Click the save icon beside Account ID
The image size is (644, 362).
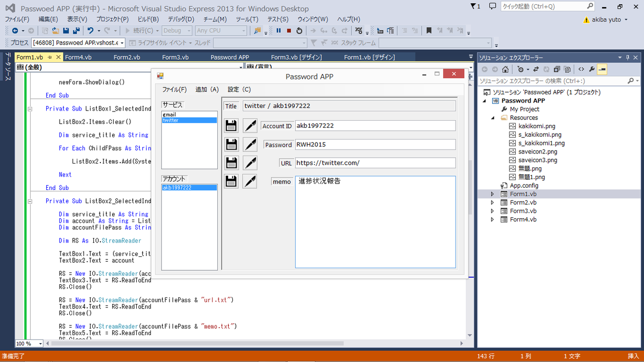pos(231,126)
